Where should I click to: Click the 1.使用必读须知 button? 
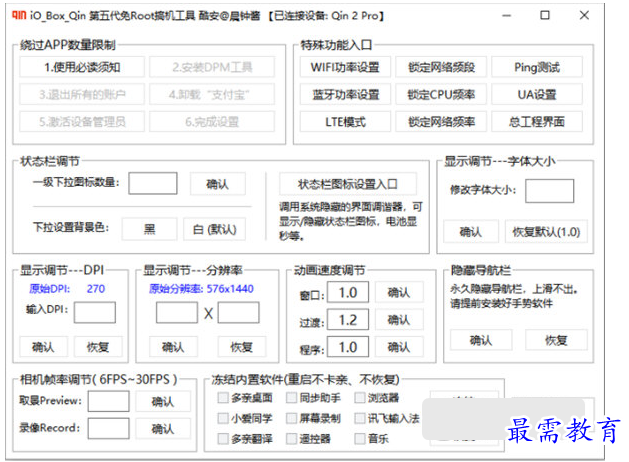pos(82,67)
